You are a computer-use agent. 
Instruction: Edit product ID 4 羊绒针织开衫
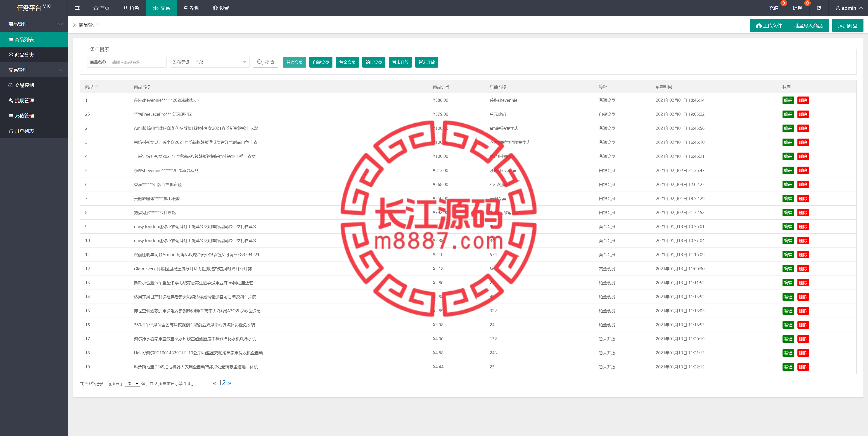(x=788, y=156)
